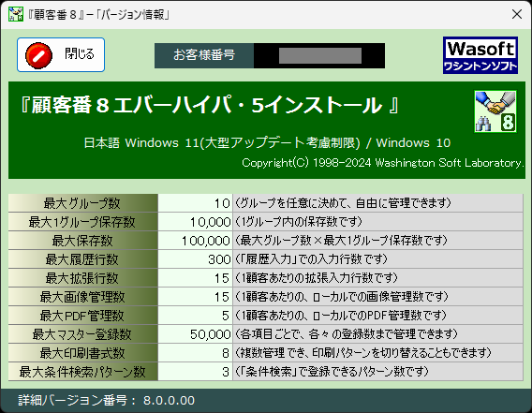Click the 閉じる close button
Screen dimensions: 532x413
[x=61, y=54]
